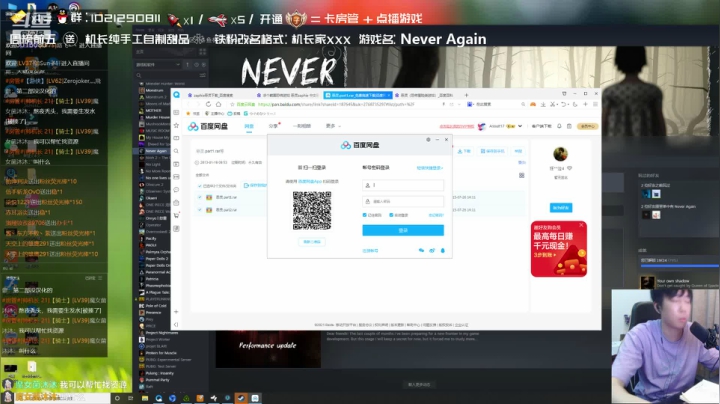
Task: Open the game controller icon in browser toolbar
Action: point(533,104)
